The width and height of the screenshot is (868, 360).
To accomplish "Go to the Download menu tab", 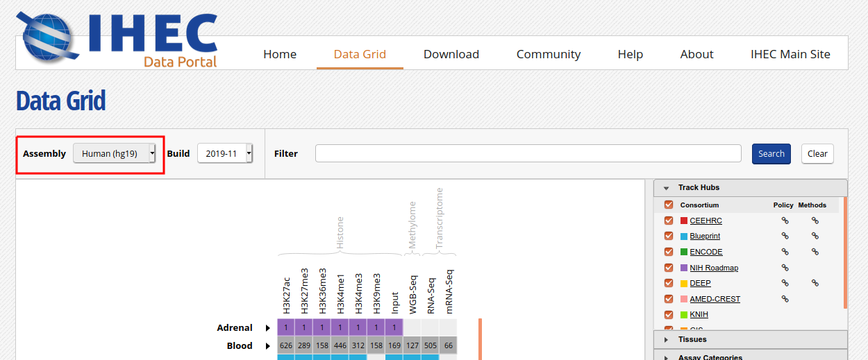I will 451,54.
